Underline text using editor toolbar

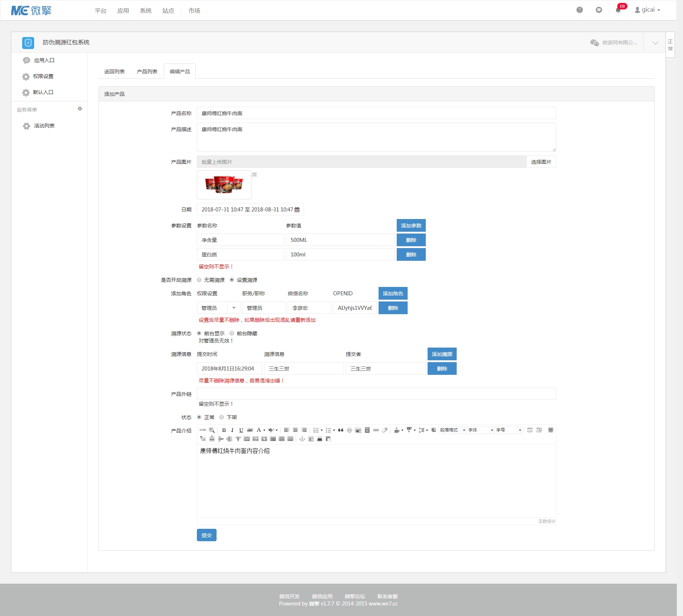point(241,430)
